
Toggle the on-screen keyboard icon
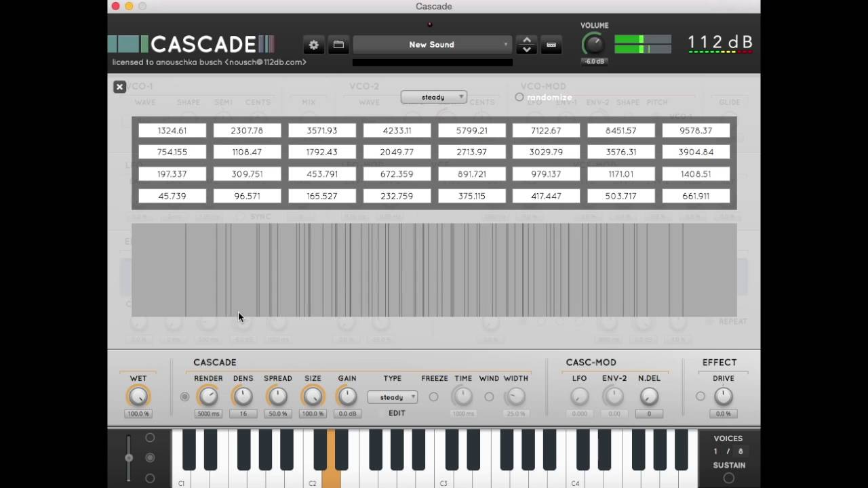[551, 45]
